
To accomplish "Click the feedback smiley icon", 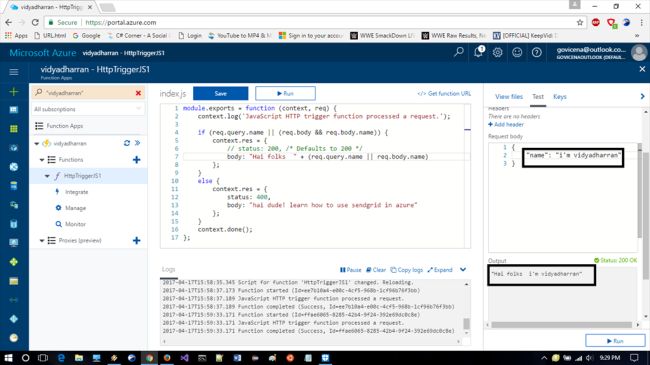I will click(x=517, y=52).
